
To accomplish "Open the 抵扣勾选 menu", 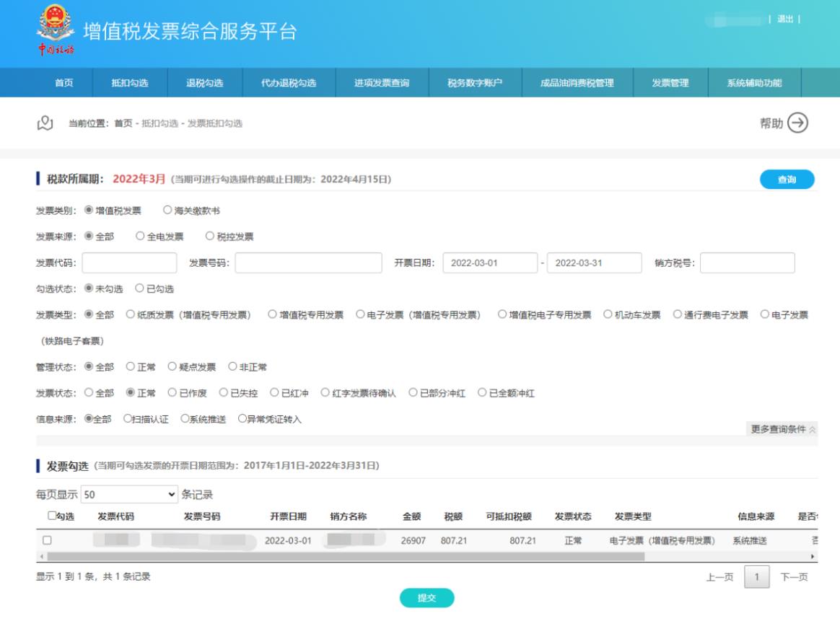I will [130, 83].
